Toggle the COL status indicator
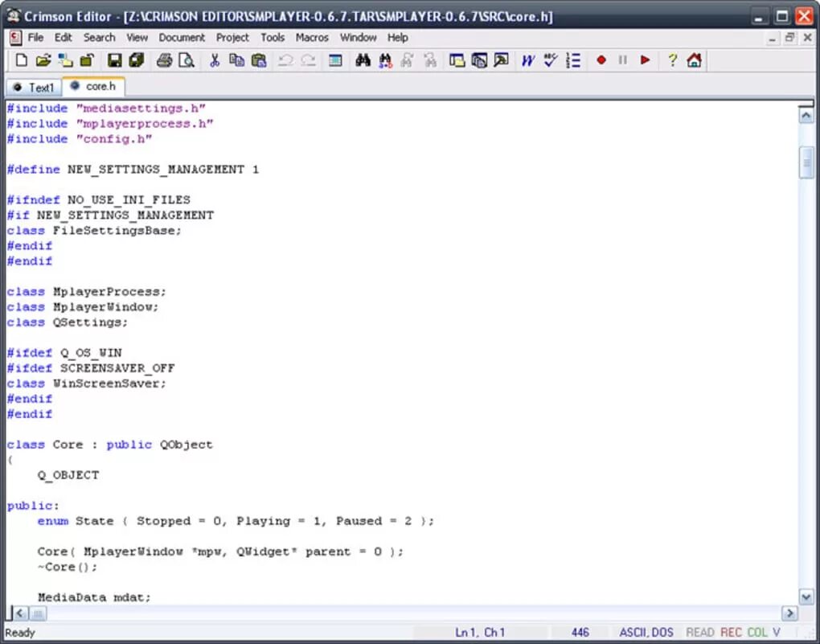Screen dimensions: 820x644 757,633
